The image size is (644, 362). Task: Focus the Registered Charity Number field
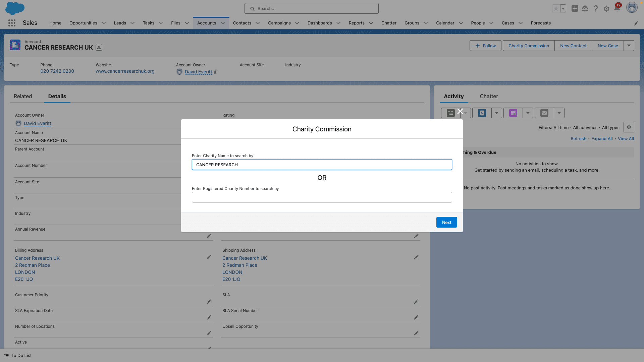pyautogui.click(x=322, y=197)
